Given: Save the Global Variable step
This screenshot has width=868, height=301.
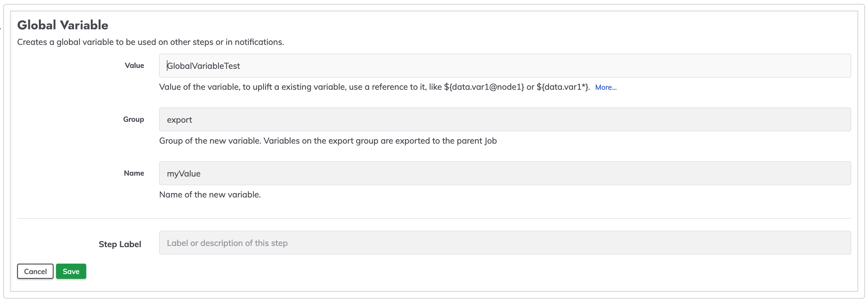Looking at the screenshot, I should pos(71,271).
